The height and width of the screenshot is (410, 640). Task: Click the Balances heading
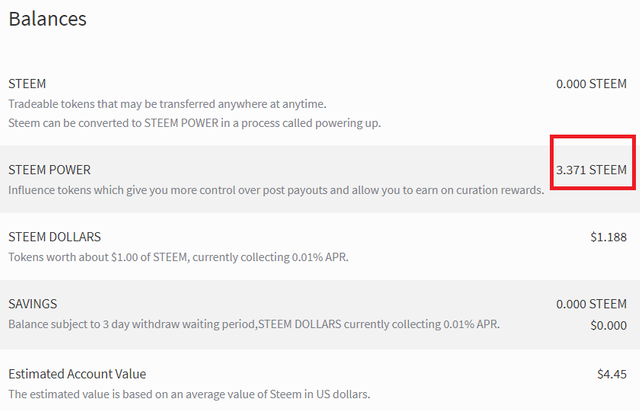[x=47, y=18]
